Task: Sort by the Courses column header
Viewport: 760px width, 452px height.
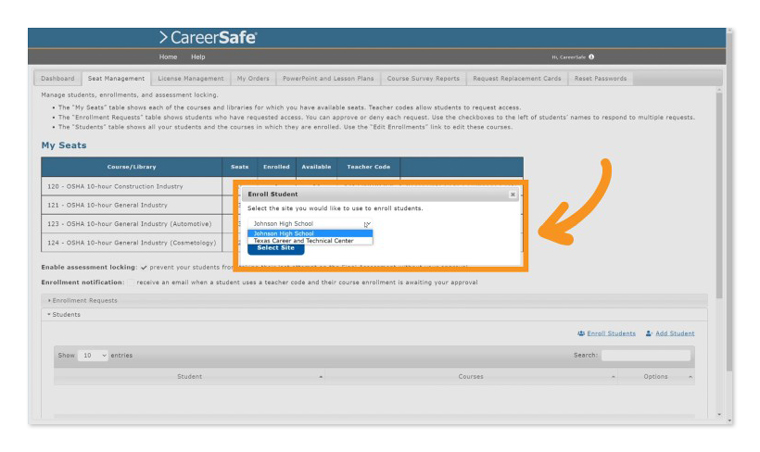Action: tap(471, 376)
